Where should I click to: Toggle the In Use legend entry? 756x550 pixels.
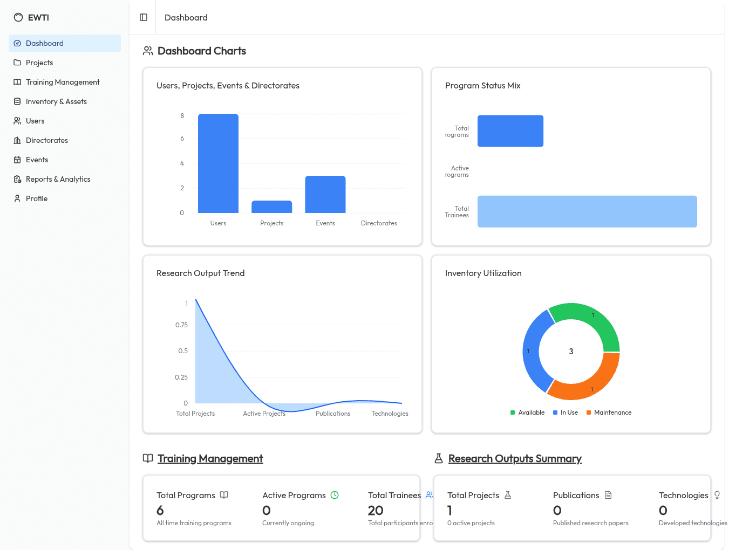tap(565, 412)
